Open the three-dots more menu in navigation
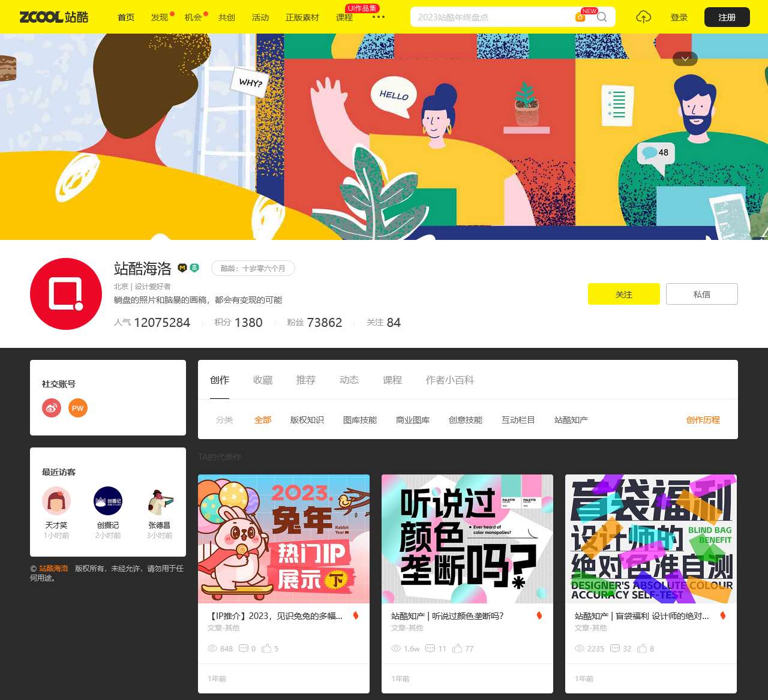This screenshot has width=768, height=700. tap(379, 17)
